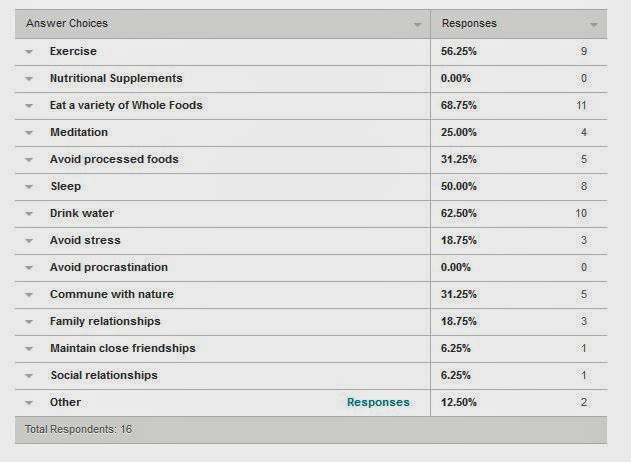Expand the Sleep row arrow

tap(29, 187)
